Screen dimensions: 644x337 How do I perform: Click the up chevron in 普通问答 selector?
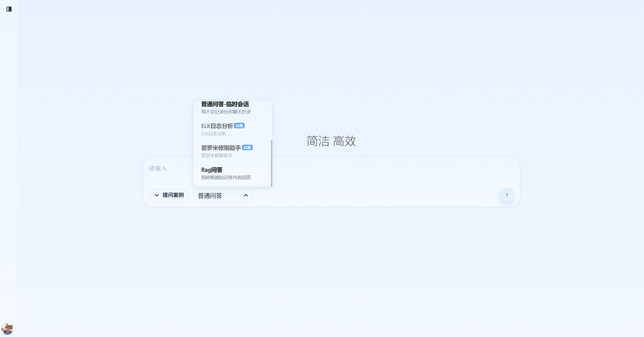tap(246, 195)
